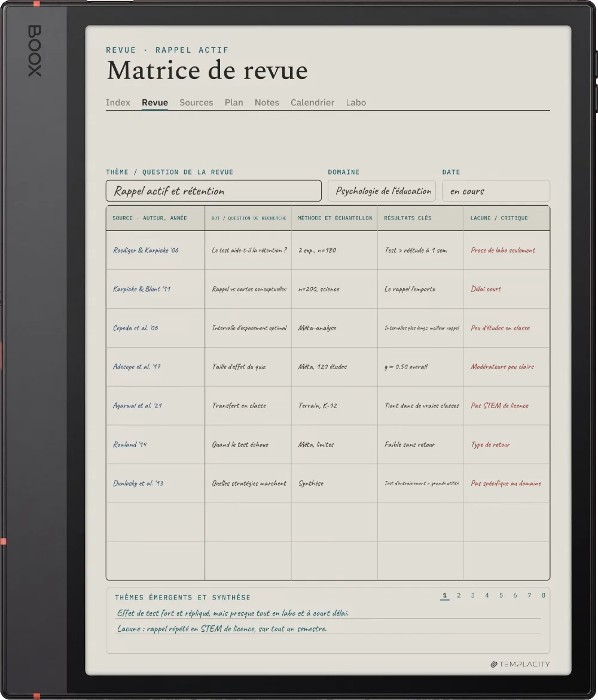
Task: Select the method cell 'Terrain, K-12'
Action: coord(334,406)
